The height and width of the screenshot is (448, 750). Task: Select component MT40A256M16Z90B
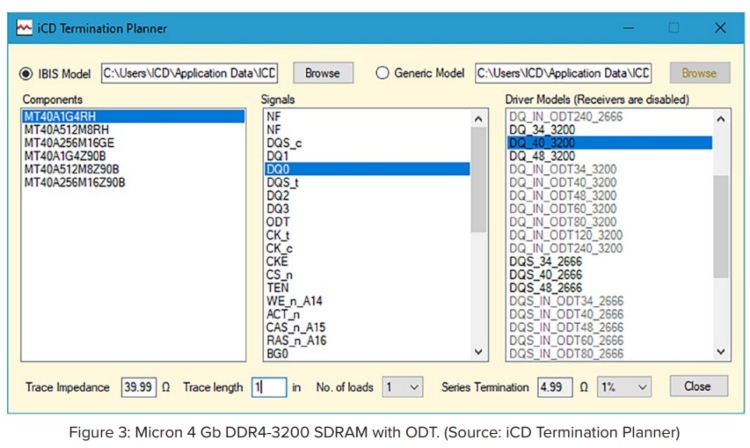[133, 182]
